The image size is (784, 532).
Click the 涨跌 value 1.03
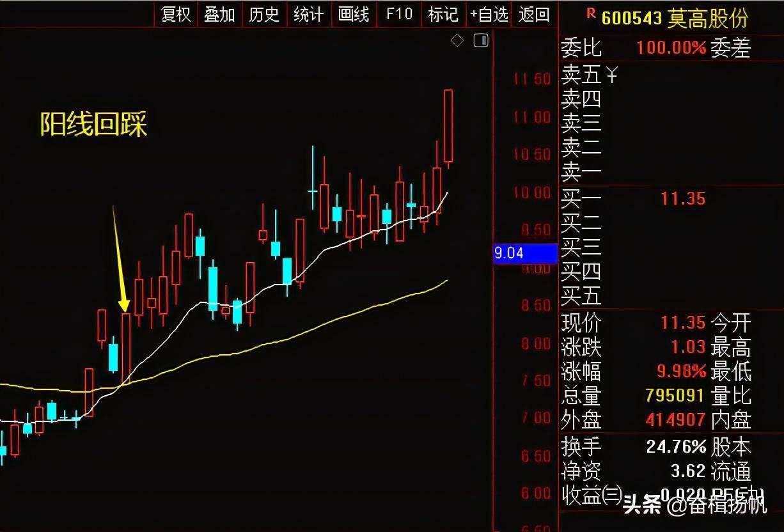click(688, 347)
